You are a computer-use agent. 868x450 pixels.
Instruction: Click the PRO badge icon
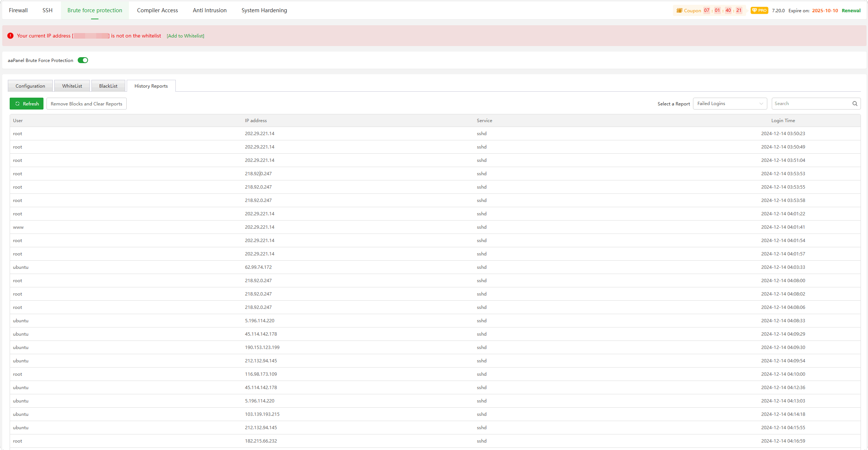tap(759, 10)
